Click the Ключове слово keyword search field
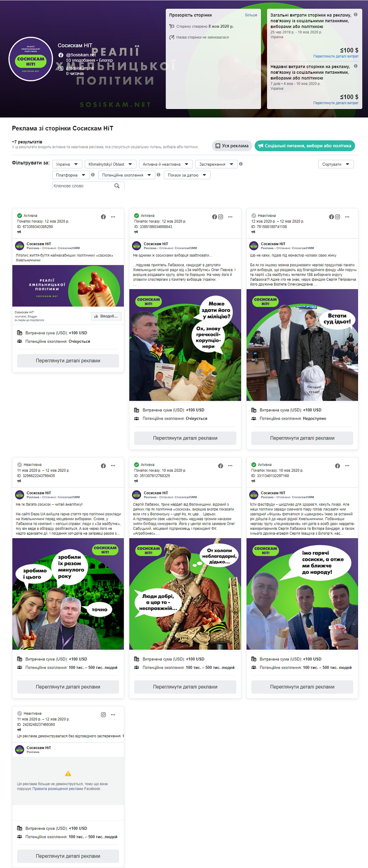 click(83, 186)
